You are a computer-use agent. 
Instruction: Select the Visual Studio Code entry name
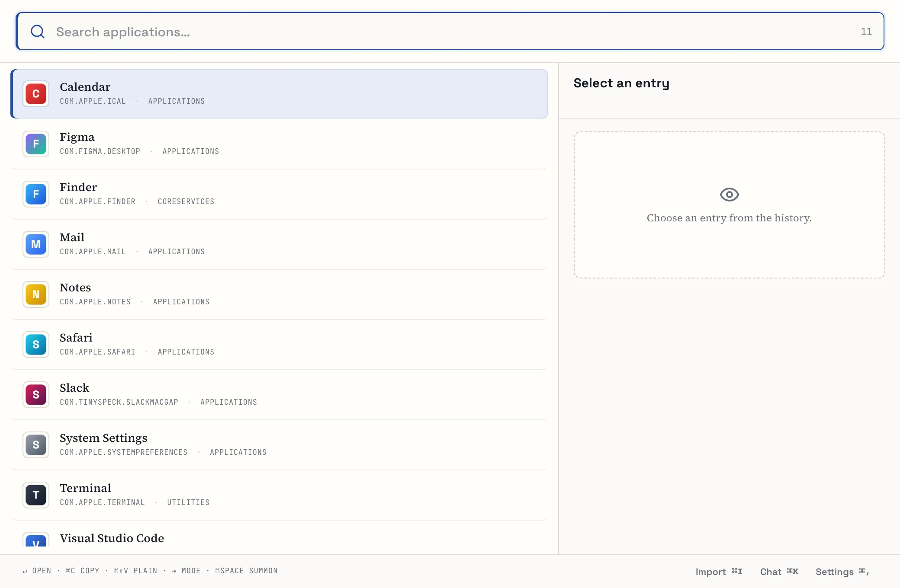[x=112, y=538]
